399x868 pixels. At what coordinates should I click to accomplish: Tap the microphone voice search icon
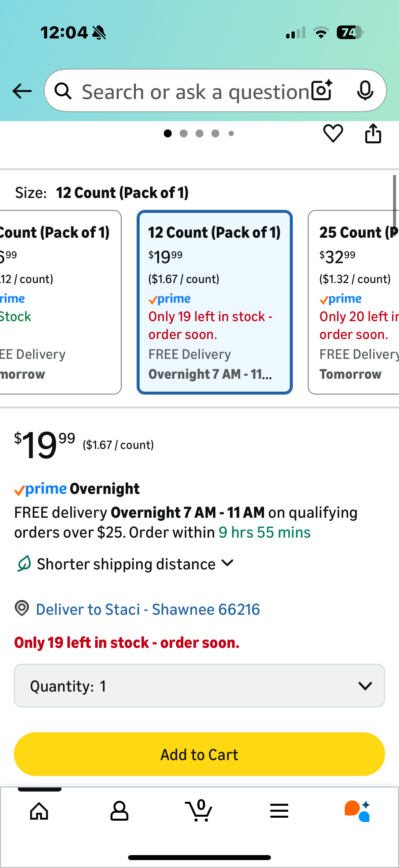pos(365,91)
